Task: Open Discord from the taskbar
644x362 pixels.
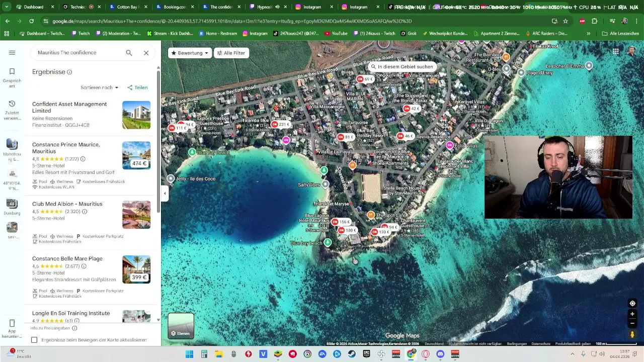Action: [440, 354]
